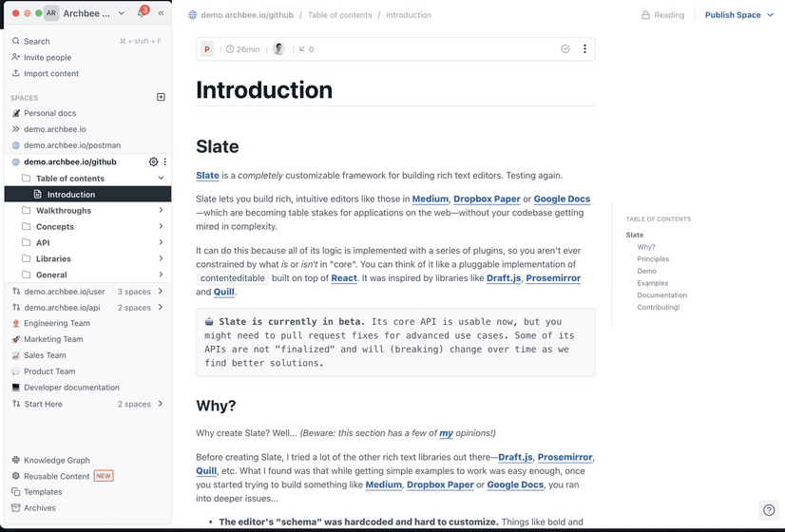Screen dimensions: 785x532
Task: Open the notifications bell
Action: click(x=142, y=13)
